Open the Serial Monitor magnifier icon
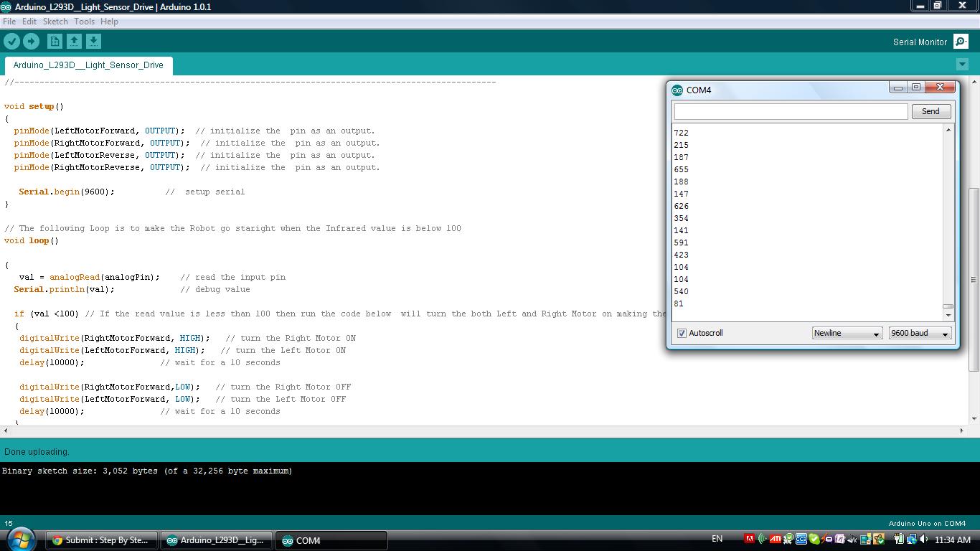 [961, 42]
